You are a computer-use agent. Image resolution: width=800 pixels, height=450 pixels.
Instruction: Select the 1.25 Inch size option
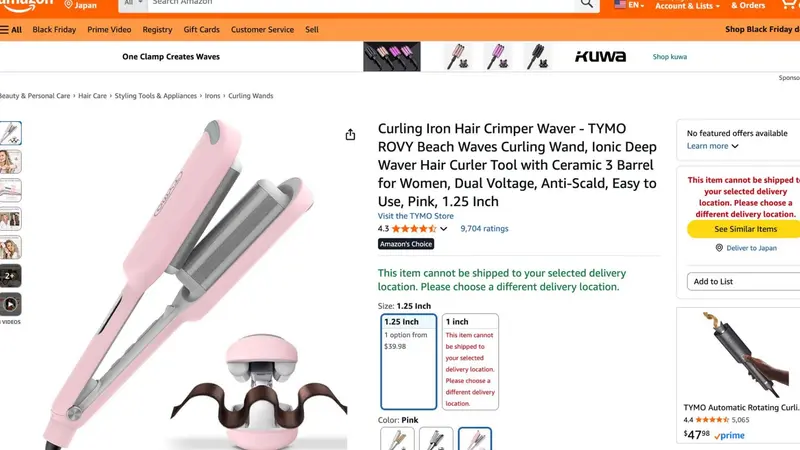[409, 361]
